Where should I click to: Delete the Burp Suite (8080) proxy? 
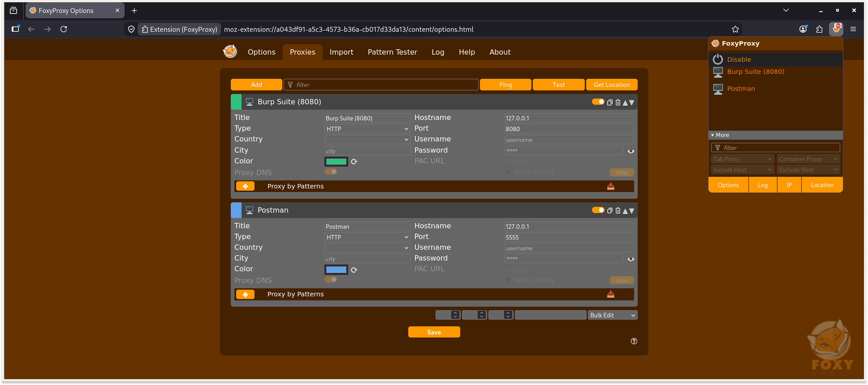pos(618,102)
